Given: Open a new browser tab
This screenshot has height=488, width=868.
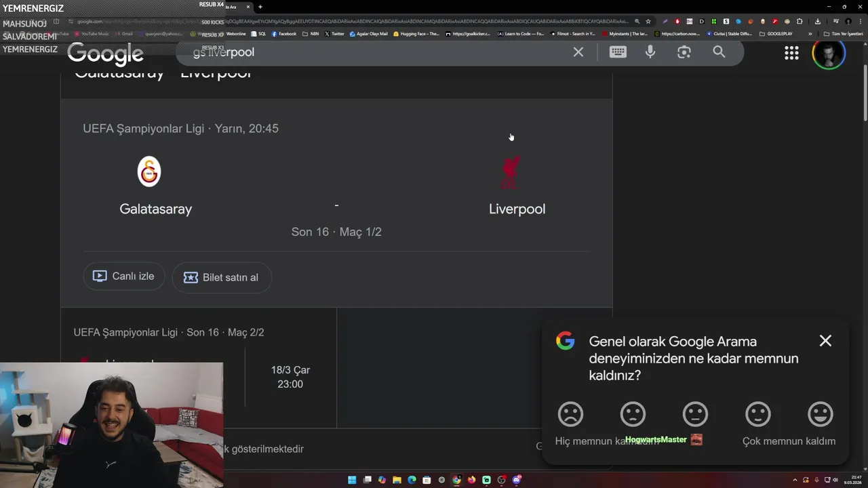Looking at the screenshot, I should (x=260, y=7).
